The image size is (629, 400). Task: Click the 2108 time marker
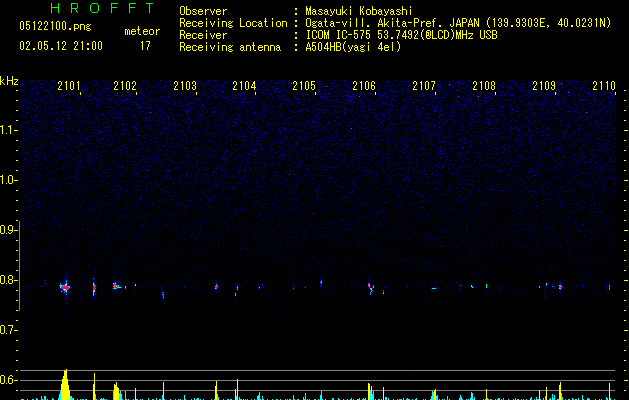tap(484, 85)
